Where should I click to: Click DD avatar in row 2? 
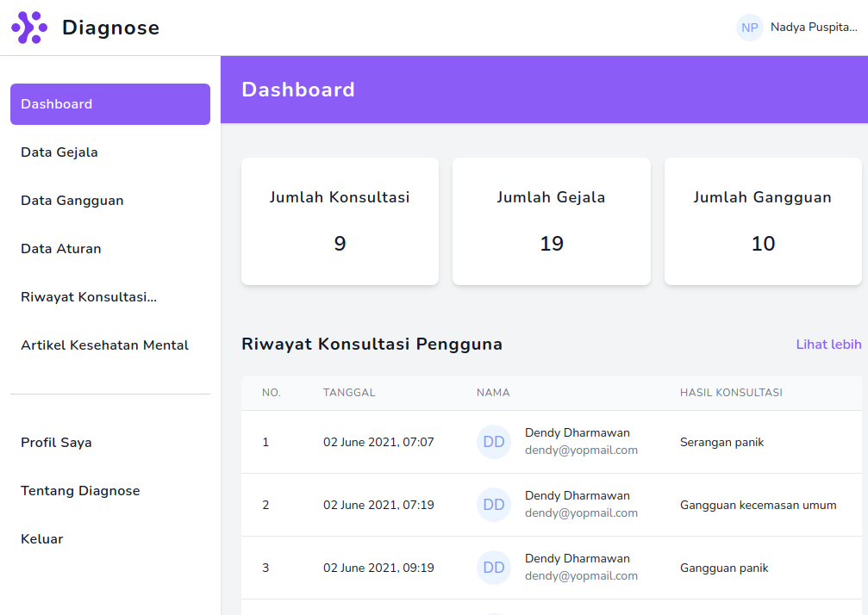(494, 505)
